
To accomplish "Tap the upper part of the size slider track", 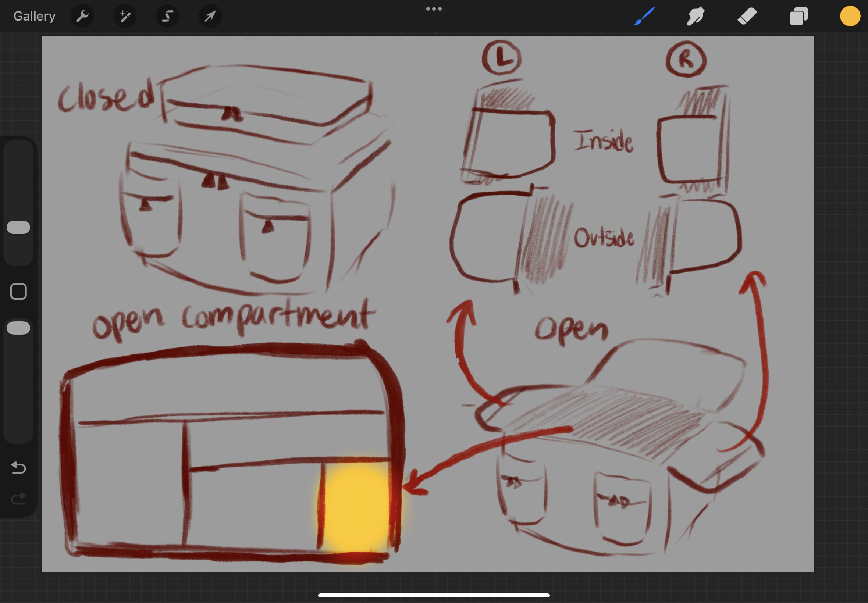I will pyautogui.click(x=18, y=174).
